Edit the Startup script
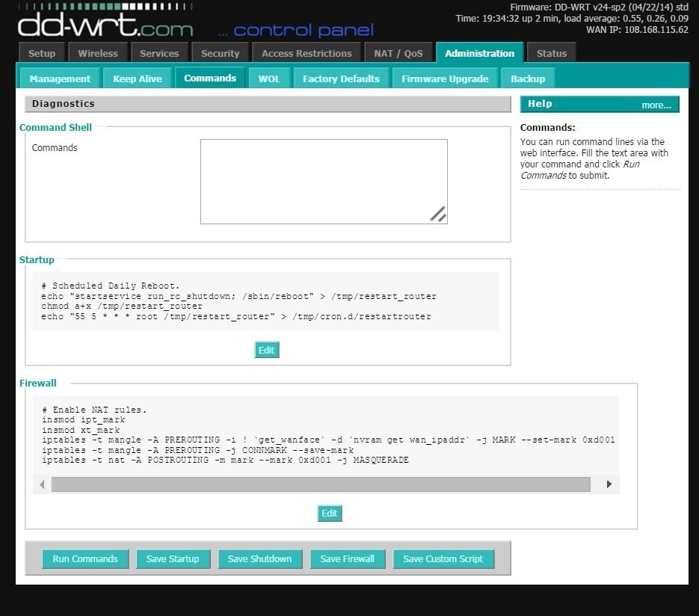This screenshot has width=699, height=616. [x=266, y=349]
